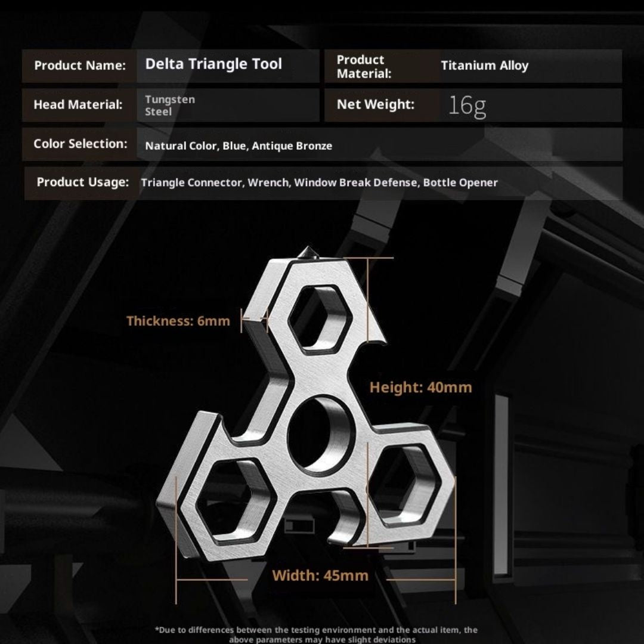Click the Thickness: 6mm annotation

coord(178,321)
